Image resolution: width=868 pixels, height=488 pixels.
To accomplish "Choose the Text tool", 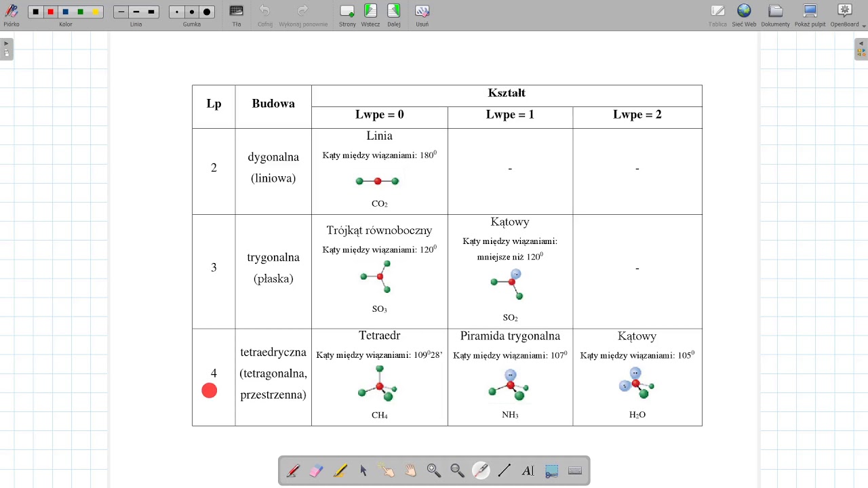I will [528, 470].
